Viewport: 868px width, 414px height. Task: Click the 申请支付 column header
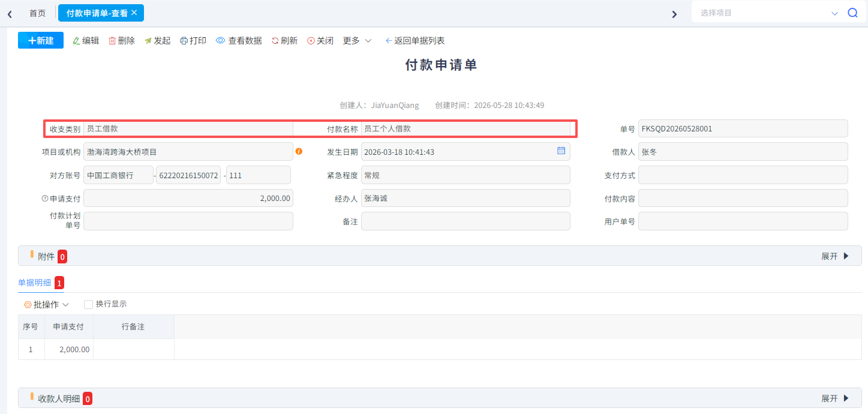[x=69, y=327]
